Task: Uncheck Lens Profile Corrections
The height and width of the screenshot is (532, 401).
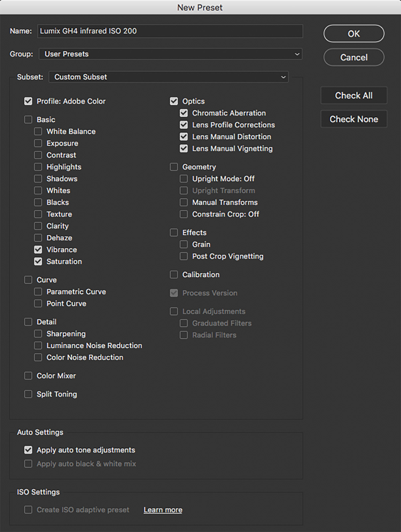Action: tap(184, 125)
